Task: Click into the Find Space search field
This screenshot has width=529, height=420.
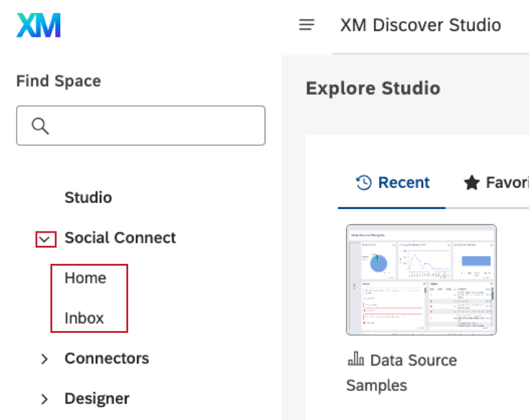Action: point(141,126)
